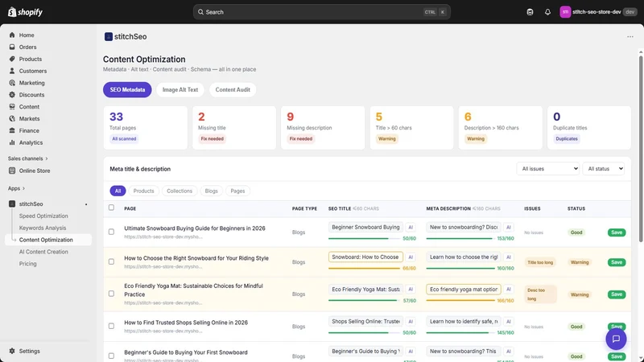Open the Online Store icon
Screen dimensions: 644x362
coord(12,171)
